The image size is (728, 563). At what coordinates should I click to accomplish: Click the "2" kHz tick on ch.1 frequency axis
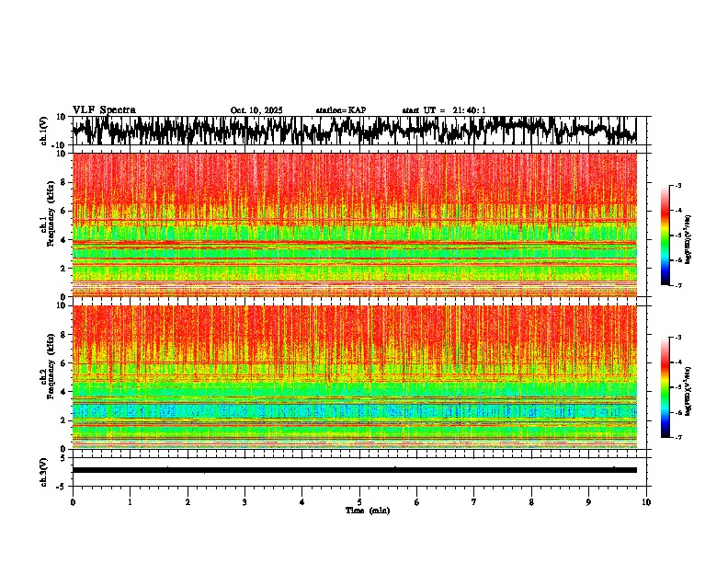63,268
